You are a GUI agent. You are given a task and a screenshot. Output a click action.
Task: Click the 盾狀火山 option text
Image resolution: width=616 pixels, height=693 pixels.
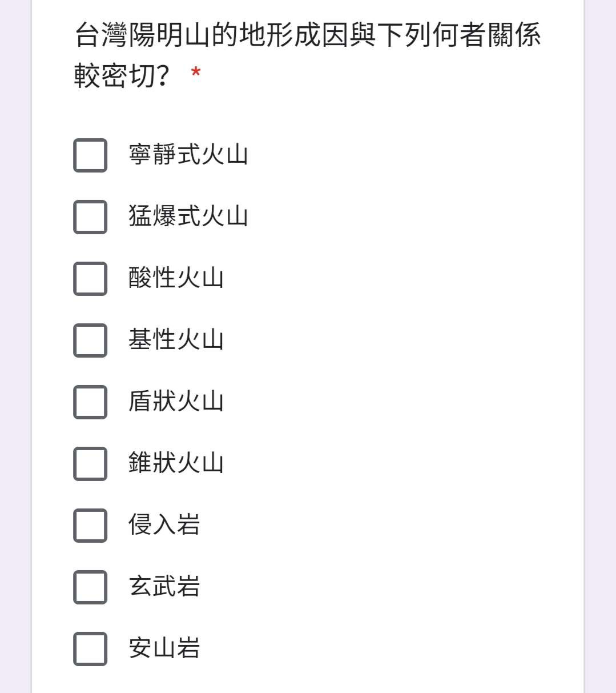pyautogui.click(x=176, y=402)
